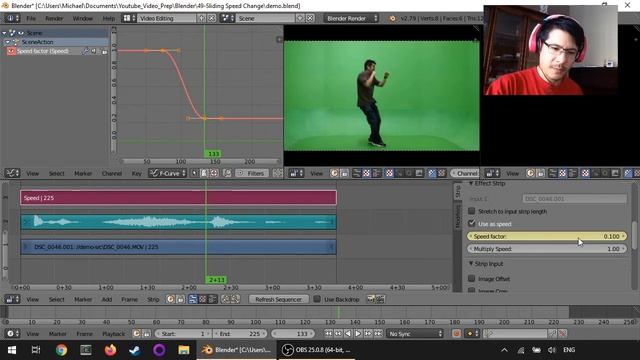The image size is (640, 360).
Task: Play the animation forward
Action: [x=358, y=334]
